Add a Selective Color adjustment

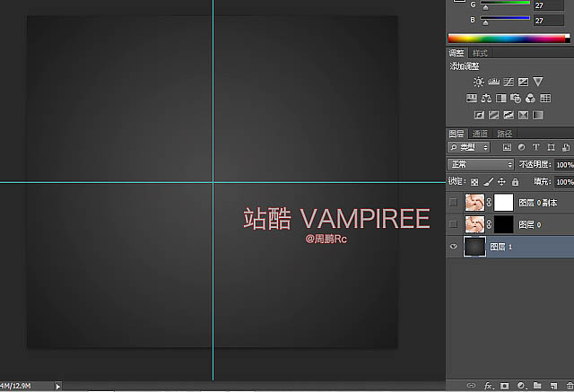(523, 116)
